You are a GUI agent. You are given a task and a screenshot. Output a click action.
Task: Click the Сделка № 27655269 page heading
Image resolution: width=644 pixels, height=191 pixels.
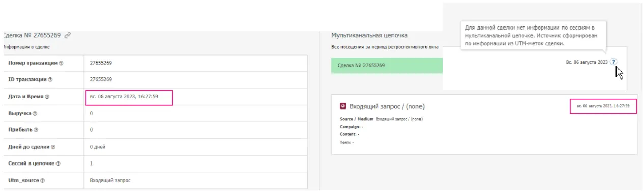[32, 36]
